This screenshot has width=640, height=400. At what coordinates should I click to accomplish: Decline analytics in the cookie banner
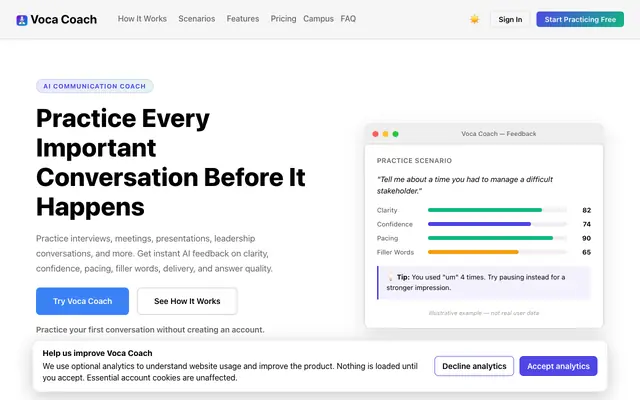pos(474,366)
